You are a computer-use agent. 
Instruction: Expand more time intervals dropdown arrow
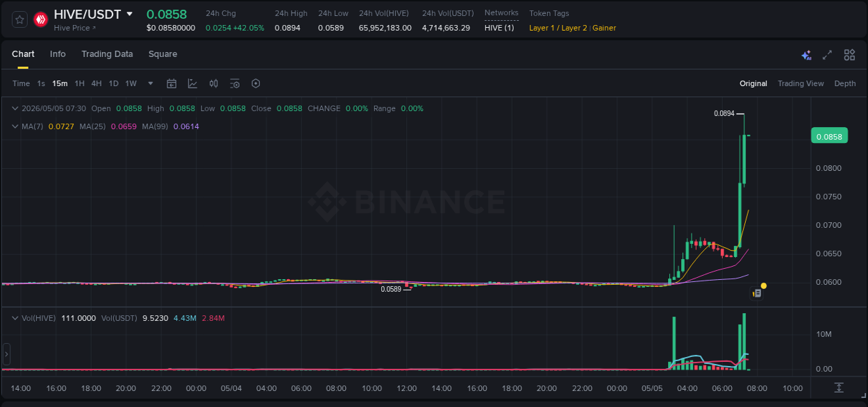click(x=151, y=83)
